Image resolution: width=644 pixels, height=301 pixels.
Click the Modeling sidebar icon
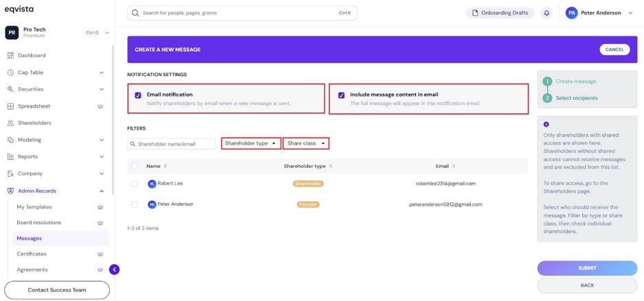[11, 140]
